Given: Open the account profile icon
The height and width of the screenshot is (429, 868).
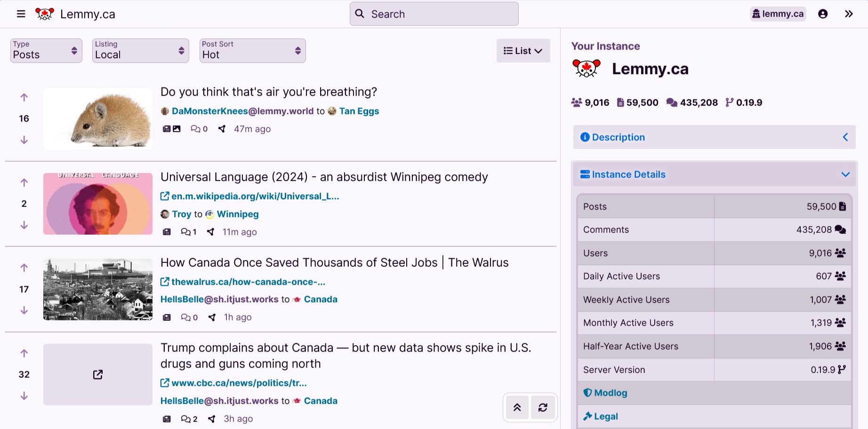Looking at the screenshot, I should [x=823, y=14].
